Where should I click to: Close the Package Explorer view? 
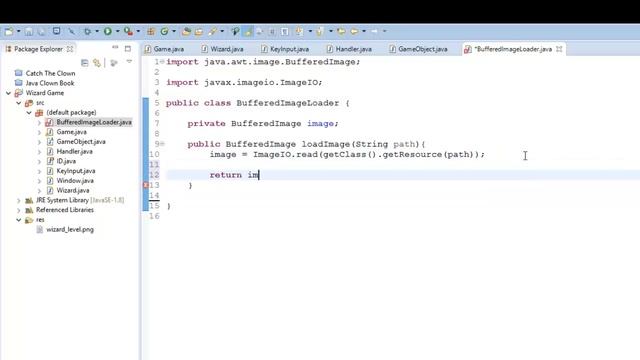click(x=70, y=49)
